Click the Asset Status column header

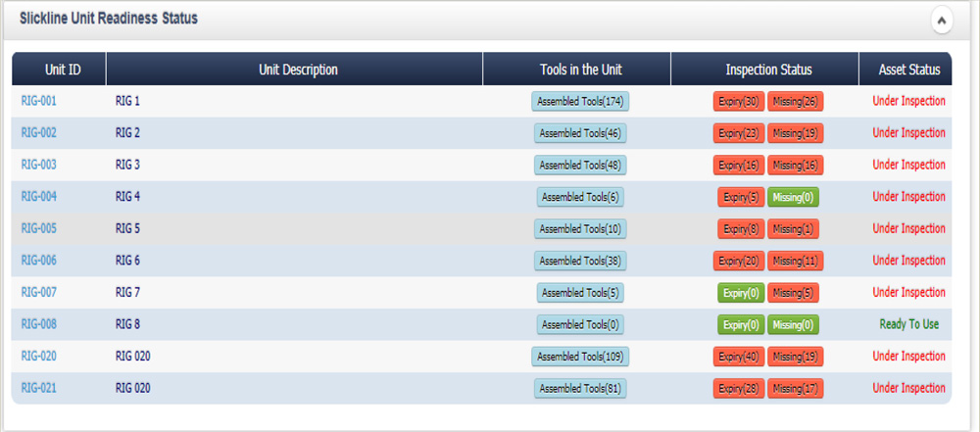tap(908, 70)
